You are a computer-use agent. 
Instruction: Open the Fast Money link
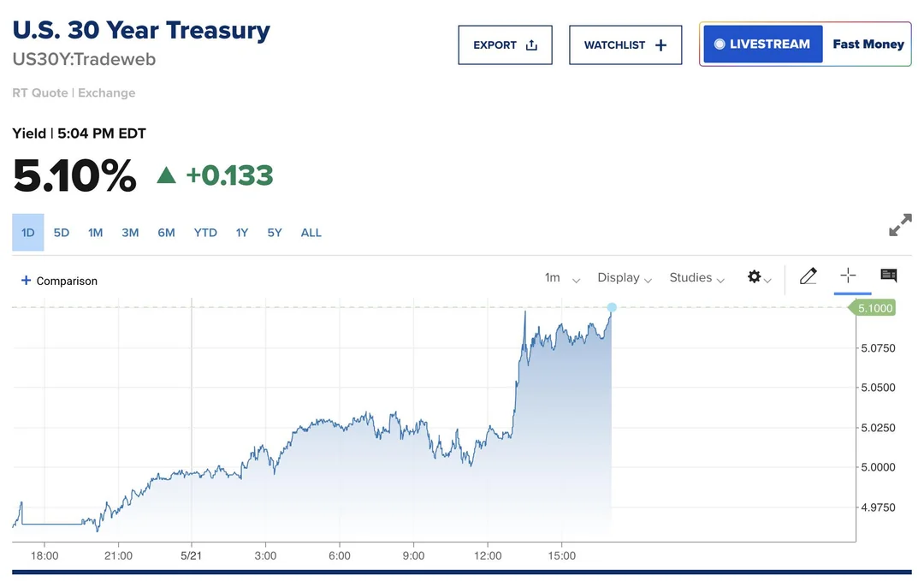868,44
